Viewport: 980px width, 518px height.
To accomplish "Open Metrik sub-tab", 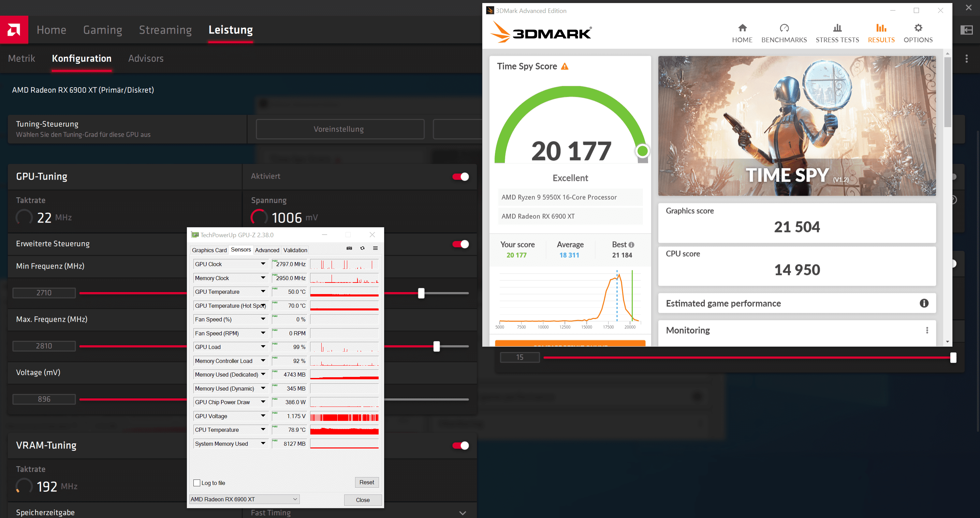I will (22, 58).
